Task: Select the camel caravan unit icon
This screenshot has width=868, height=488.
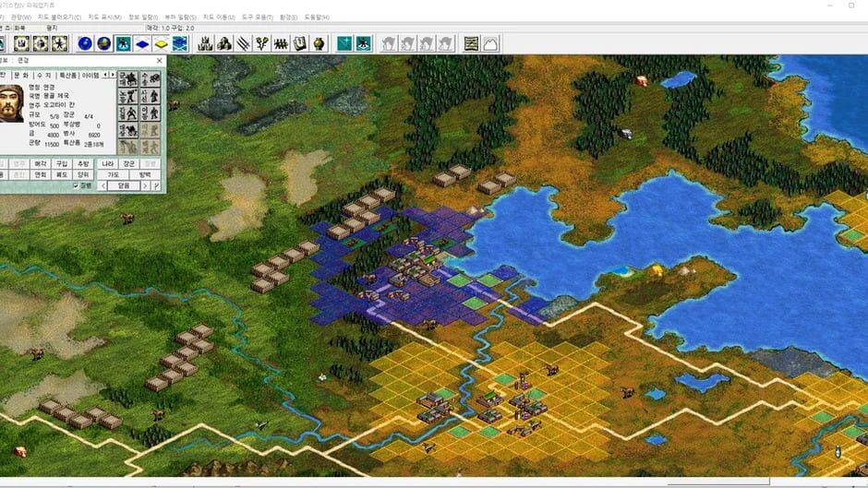Action: [x=128, y=131]
